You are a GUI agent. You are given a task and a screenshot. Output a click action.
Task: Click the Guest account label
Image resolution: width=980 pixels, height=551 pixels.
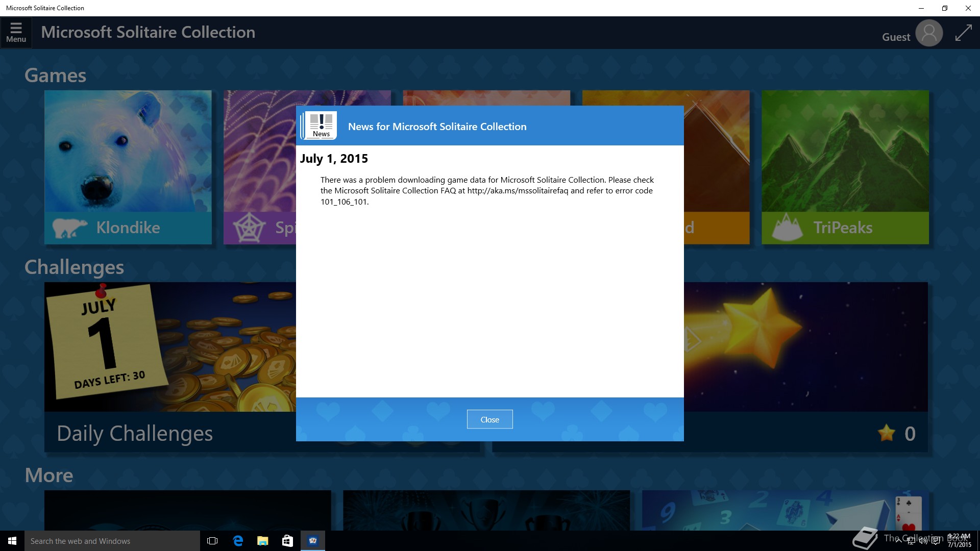tap(896, 37)
